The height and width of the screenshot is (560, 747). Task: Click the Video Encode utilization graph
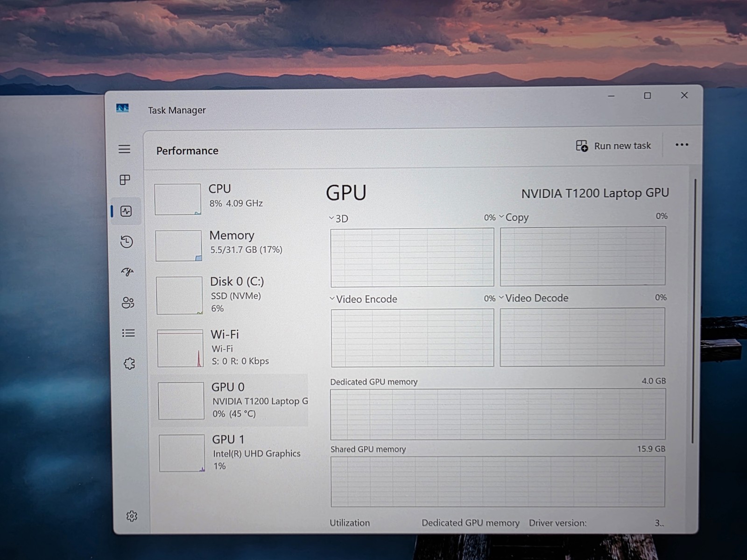click(x=413, y=338)
